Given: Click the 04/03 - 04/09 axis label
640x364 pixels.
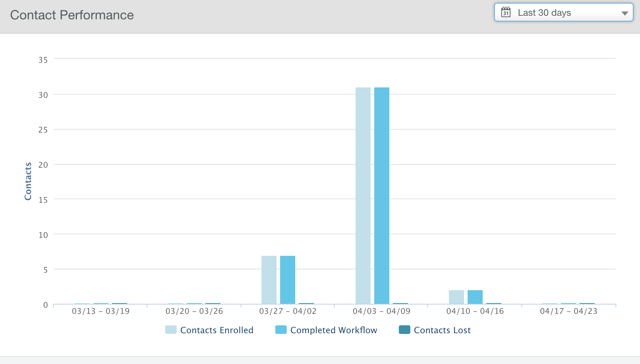Looking at the screenshot, I should point(381,311).
